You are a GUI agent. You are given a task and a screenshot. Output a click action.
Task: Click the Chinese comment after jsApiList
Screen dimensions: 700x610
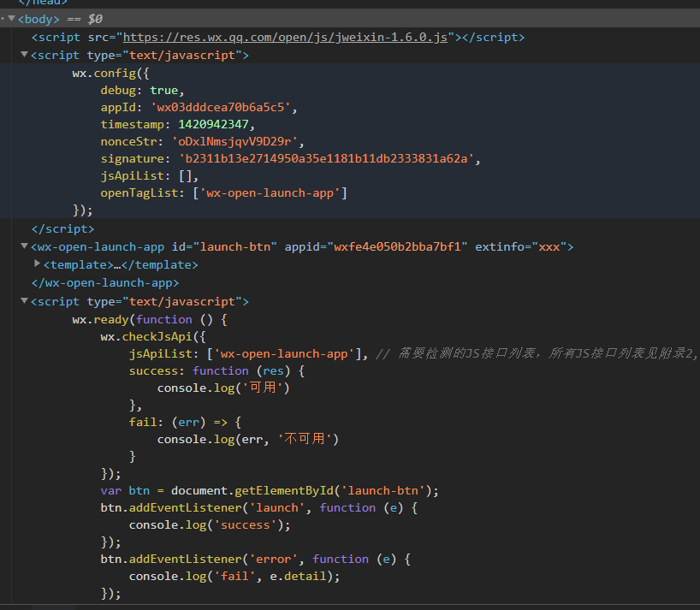(x=536, y=354)
